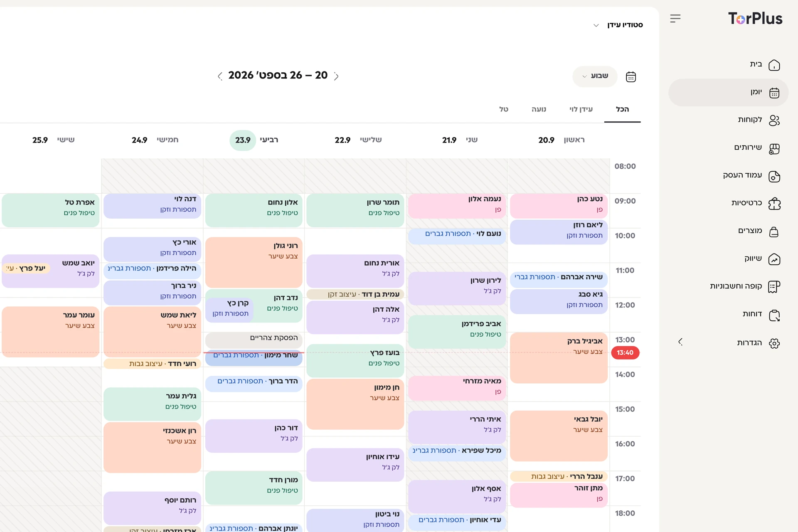Screen dimensions: 798x532
Task: Open אביגיל ברק צבע שיער appointment
Action: point(559,358)
